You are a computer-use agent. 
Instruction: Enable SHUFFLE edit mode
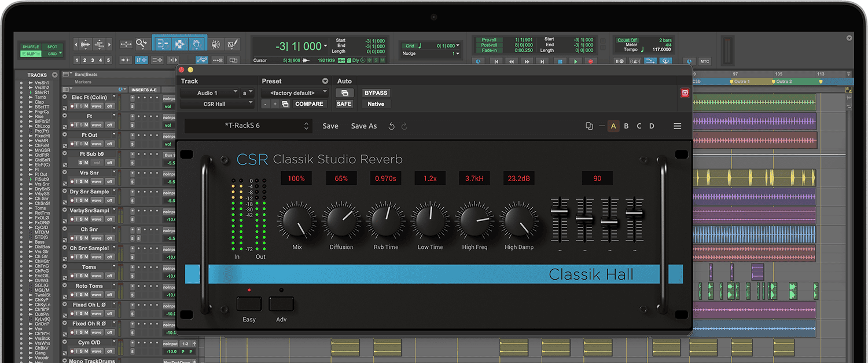[30, 47]
